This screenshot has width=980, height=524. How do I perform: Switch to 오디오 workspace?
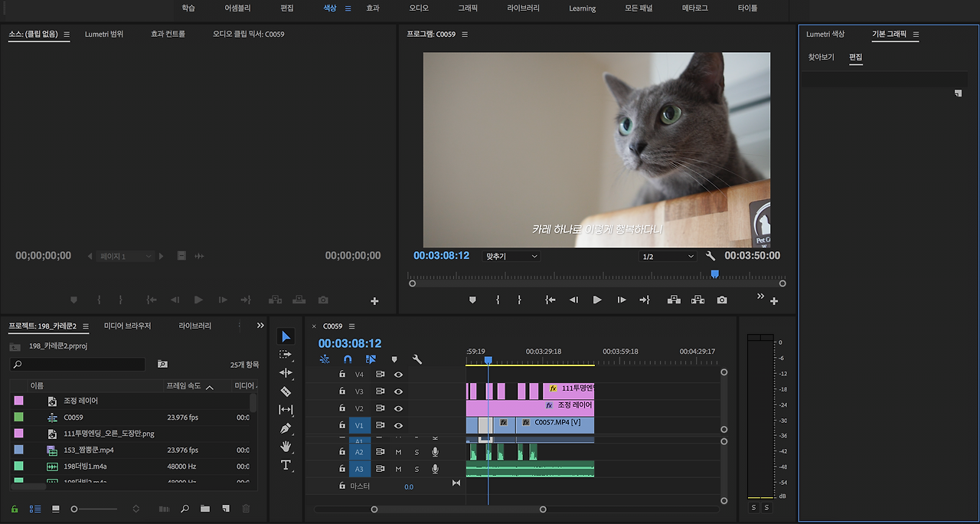click(x=419, y=8)
